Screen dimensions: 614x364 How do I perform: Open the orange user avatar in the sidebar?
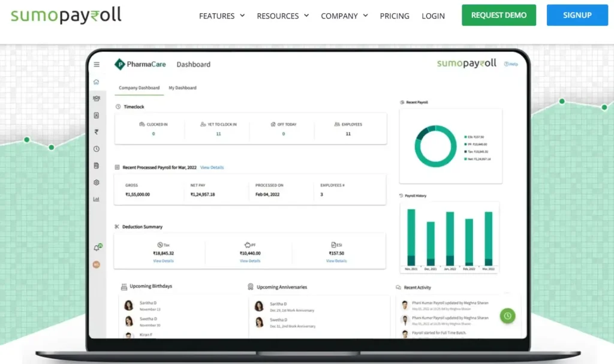click(x=97, y=264)
